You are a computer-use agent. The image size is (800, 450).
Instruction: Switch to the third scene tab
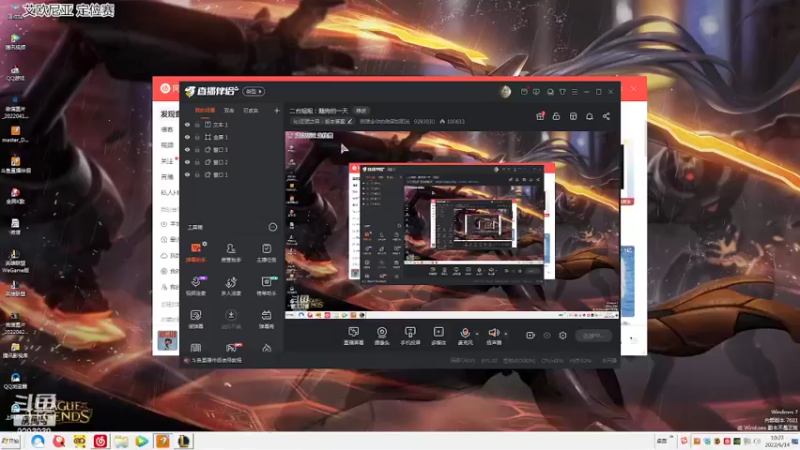coord(251,110)
